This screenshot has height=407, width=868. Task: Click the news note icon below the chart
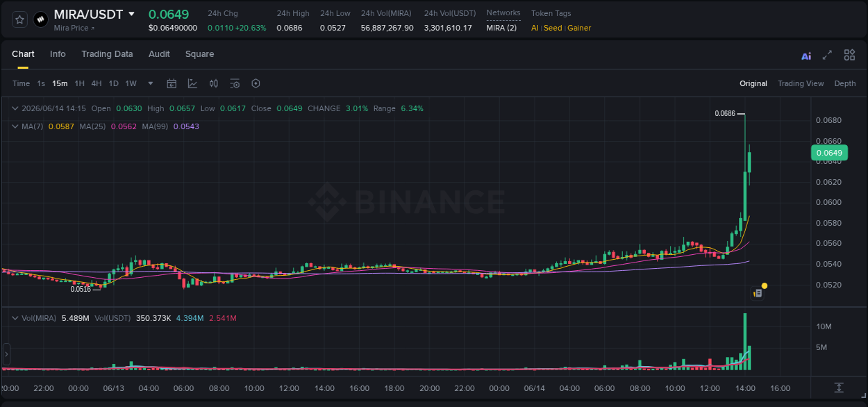pyautogui.click(x=758, y=293)
